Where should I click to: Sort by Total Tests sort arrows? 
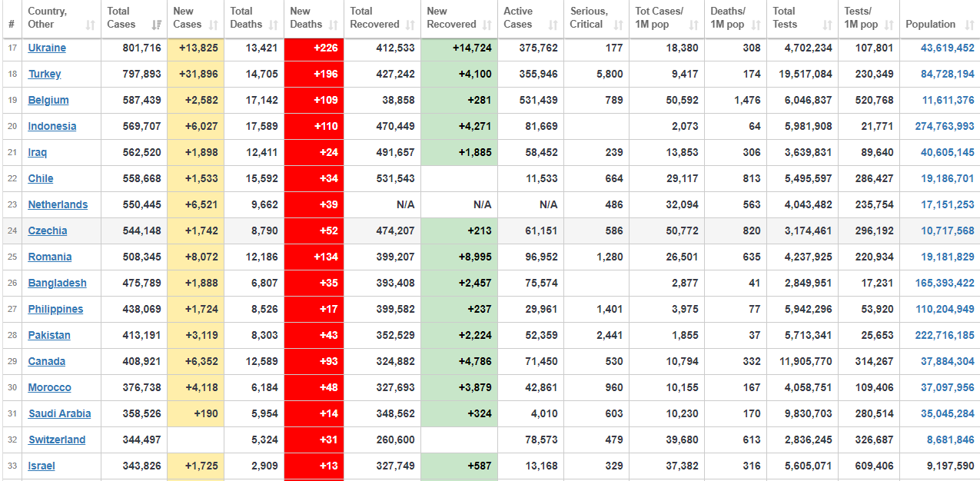tap(828, 25)
